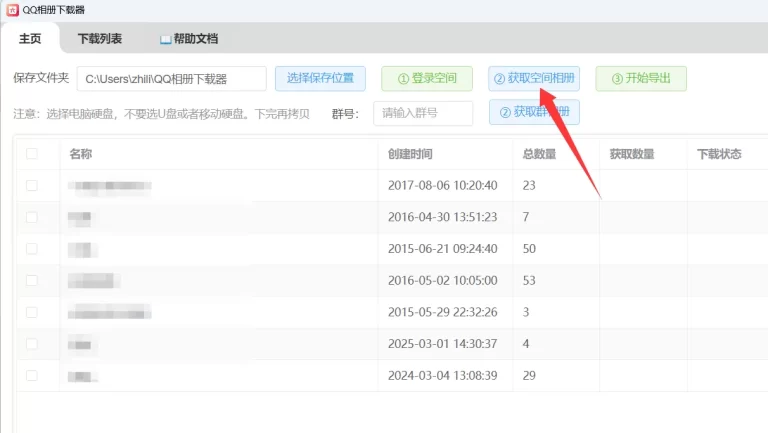Check the row dated 2015-06-21 09:24:40

click(32, 249)
